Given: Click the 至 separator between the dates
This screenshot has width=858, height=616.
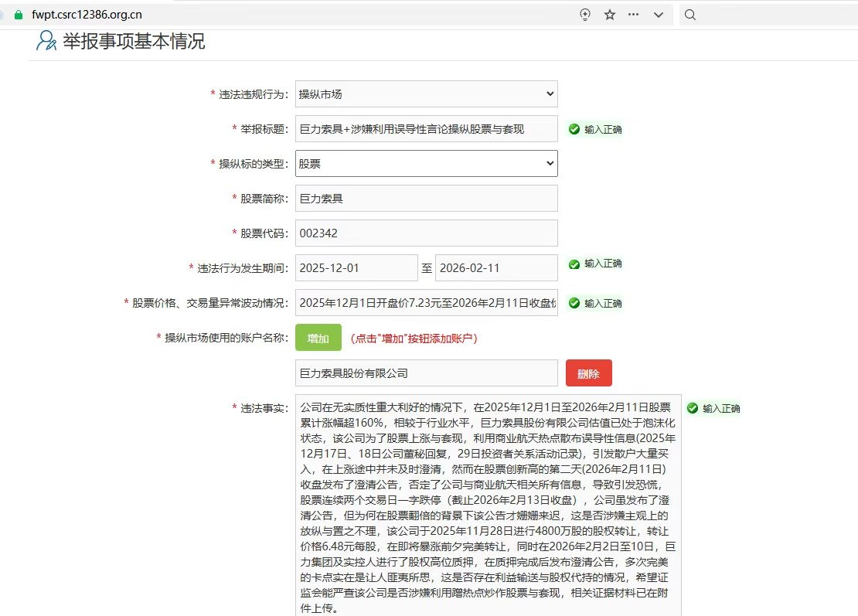Looking at the screenshot, I should click(x=427, y=268).
